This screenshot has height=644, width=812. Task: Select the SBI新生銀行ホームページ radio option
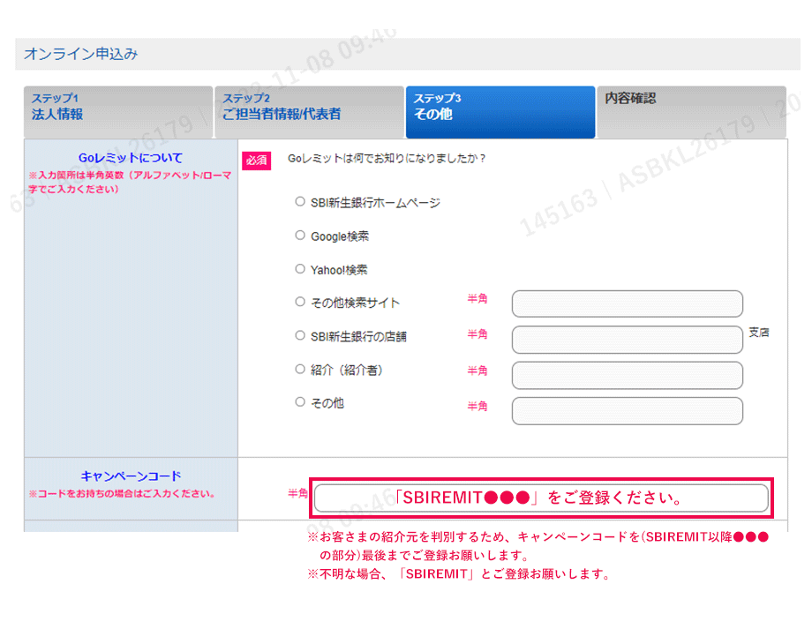300,202
